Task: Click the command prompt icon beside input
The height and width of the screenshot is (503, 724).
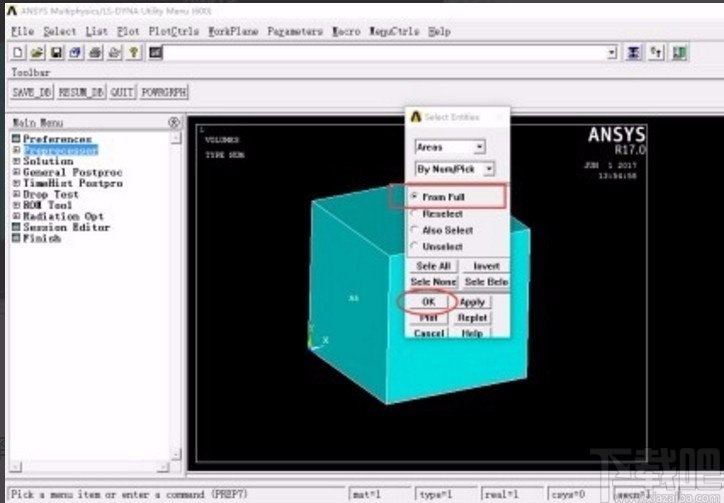Action: 156,53
